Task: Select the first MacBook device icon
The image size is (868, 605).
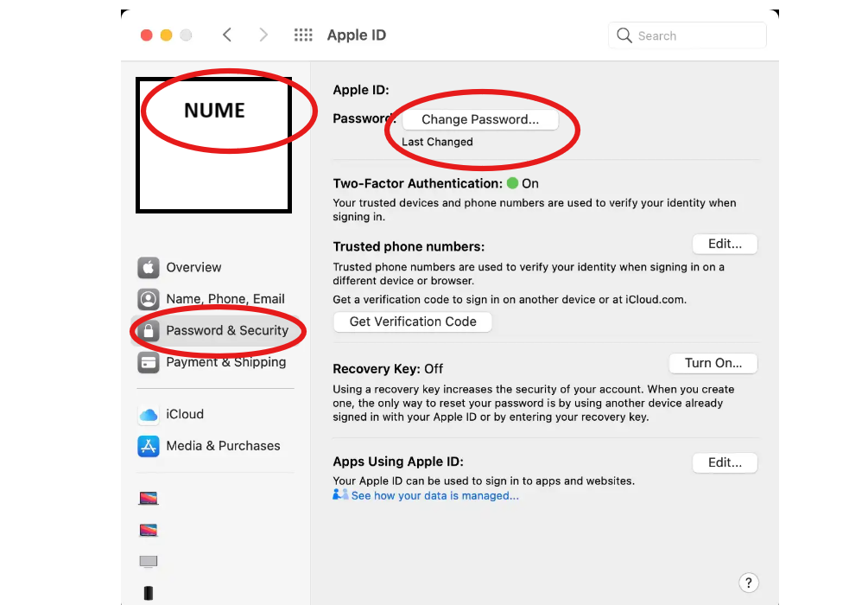Action: coord(149,498)
